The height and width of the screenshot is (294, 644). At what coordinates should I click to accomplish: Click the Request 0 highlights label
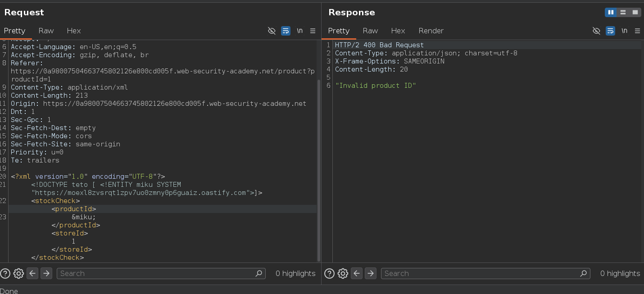[x=295, y=273]
